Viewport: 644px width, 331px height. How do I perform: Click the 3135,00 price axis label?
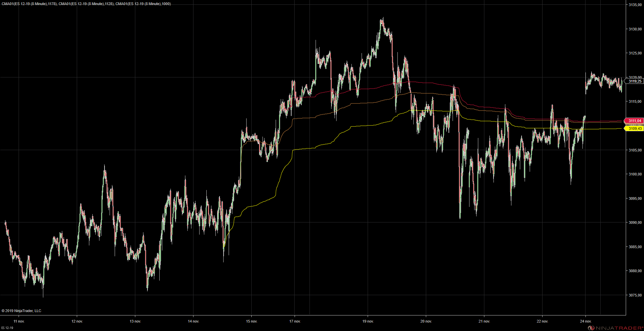point(635,5)
